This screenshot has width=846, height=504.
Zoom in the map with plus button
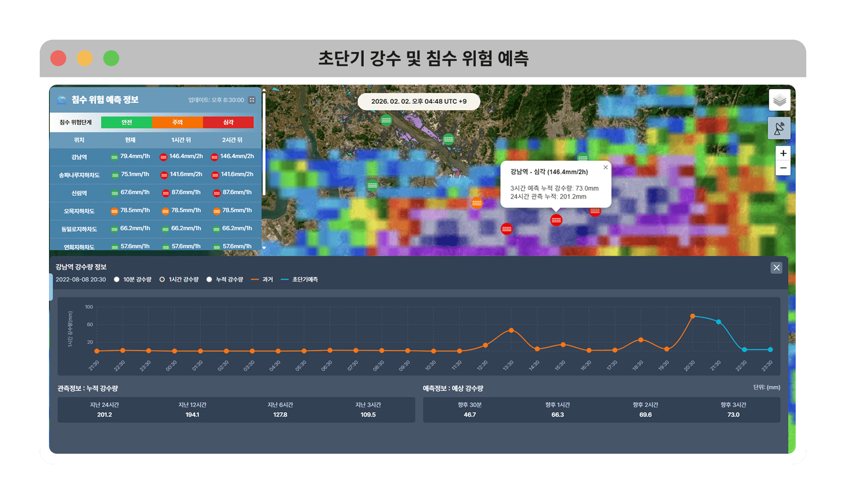[x=783, y=153]
